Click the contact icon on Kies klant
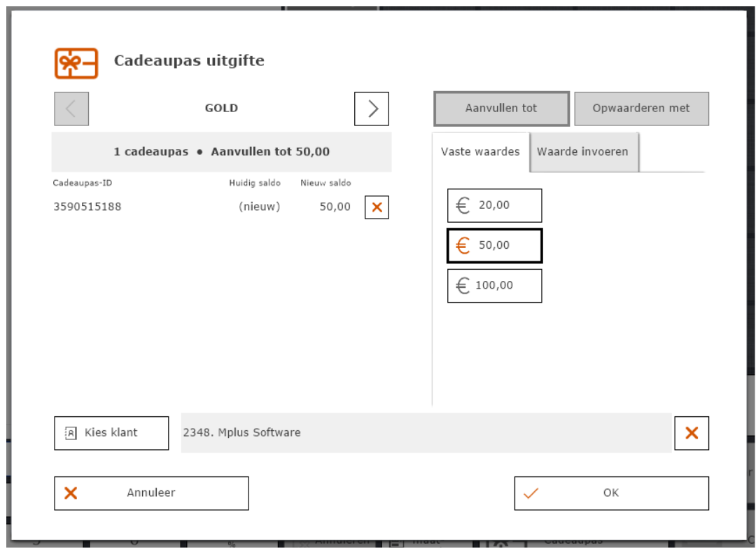This screenshot has width=756, height=550. pyautogui.click(x=71, y=433)
